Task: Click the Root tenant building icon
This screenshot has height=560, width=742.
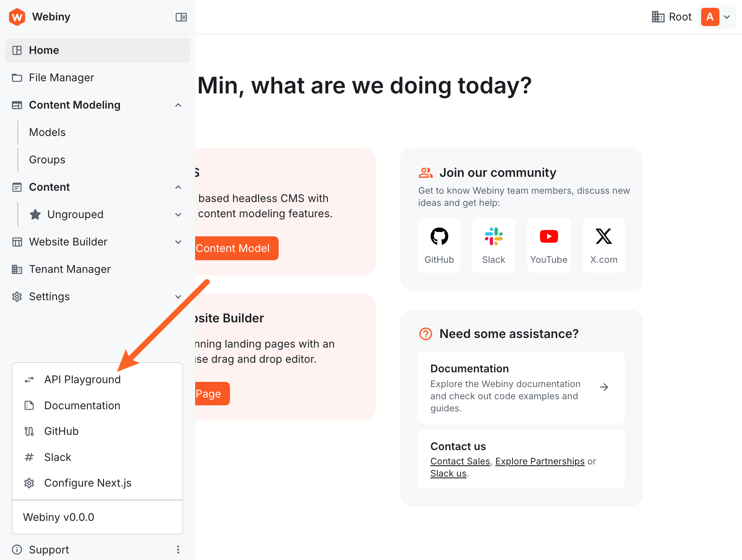Action: tap(658, 17)
